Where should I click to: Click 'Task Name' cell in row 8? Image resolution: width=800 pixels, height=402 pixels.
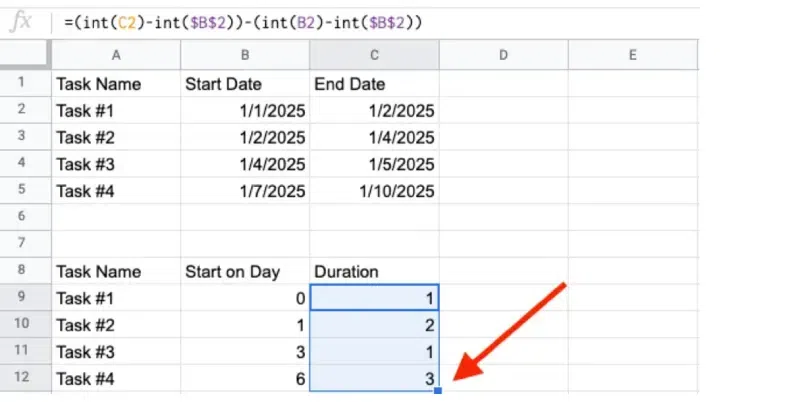[116, 271]
